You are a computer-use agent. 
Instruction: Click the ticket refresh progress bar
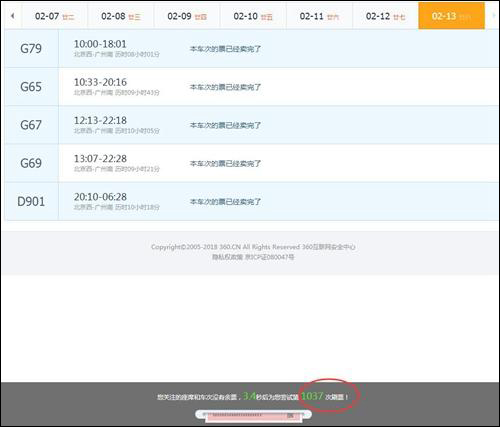254,415
